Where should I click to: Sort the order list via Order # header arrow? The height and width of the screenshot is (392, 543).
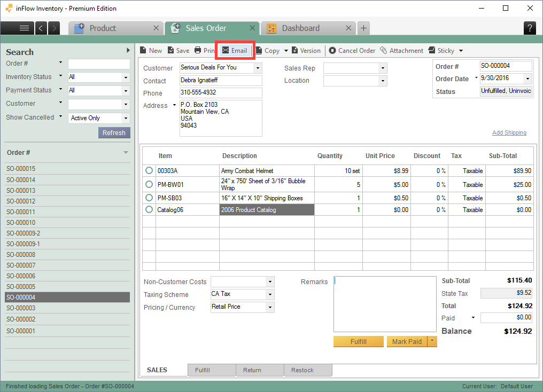click(x=126, y=153)
